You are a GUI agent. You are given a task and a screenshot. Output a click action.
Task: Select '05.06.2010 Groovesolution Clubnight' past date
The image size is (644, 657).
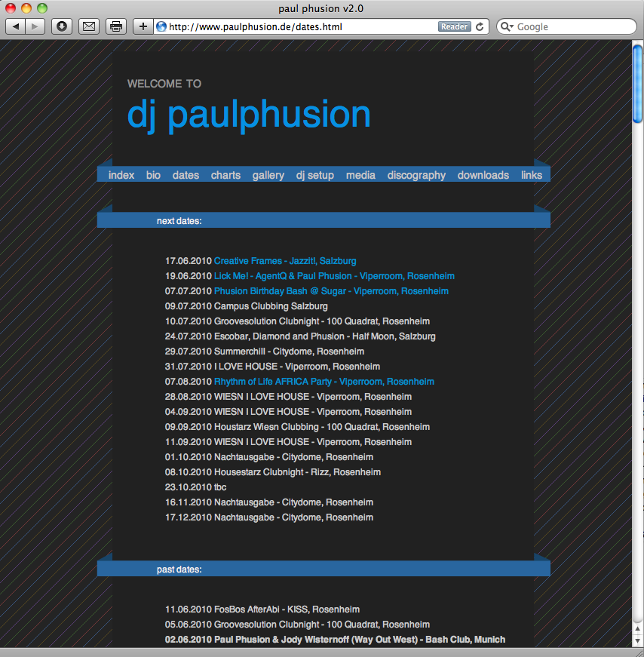click(297, 625)
